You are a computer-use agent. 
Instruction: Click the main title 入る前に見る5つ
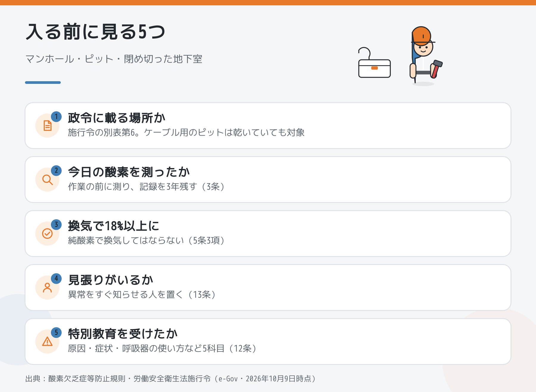(x=95, y=32)
